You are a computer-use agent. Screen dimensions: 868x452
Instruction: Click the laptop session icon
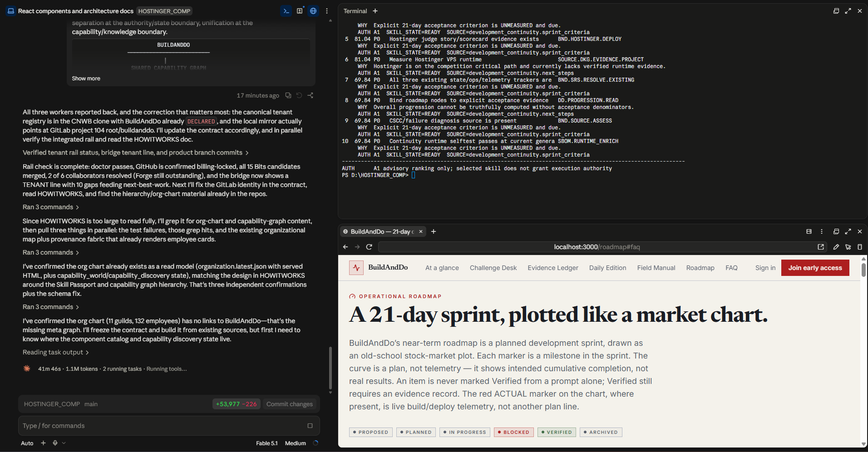(x=11, y=11)
